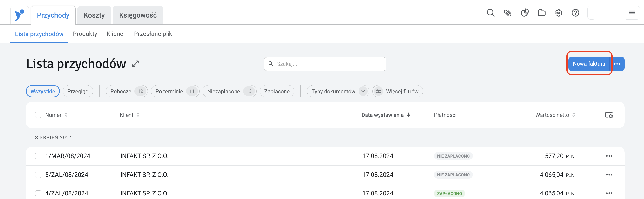644x199 pixels.
Task: Open Więcej filtrów options
Action: click(398, 91)
